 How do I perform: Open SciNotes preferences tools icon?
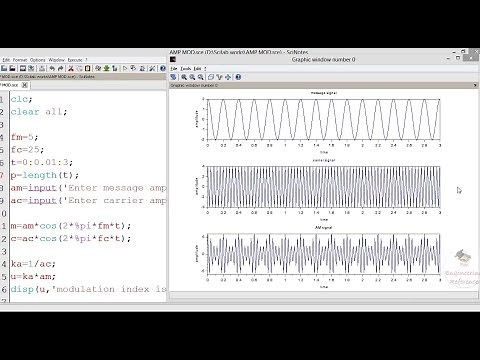click(x=152, y=68)
